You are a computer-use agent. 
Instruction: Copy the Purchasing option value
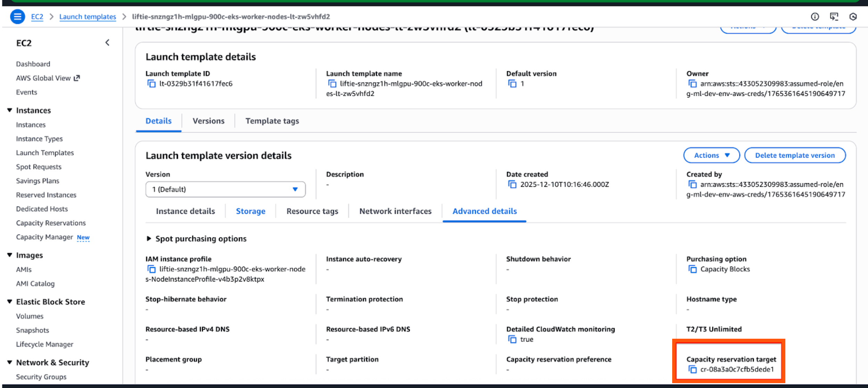coord(692,269)
